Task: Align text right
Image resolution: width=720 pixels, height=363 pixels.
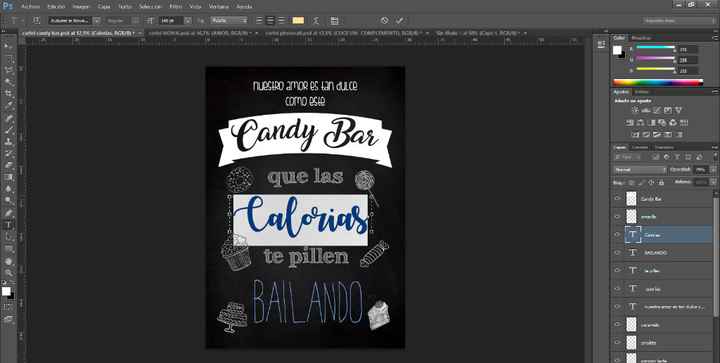Action: [281, 21]
